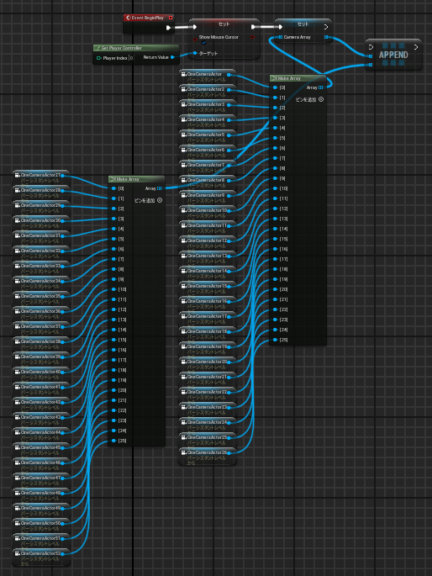Click the CineCameraActor8 camera icon
Image resolution: width=432 pixels, height=576 pixels.
[183, 180]
